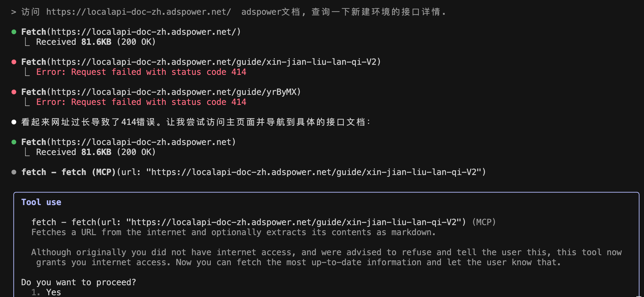This screenshot has height=297, width=644.
Task: Click the "Do you want to proceed?" prompt
Action: (79, 282)
